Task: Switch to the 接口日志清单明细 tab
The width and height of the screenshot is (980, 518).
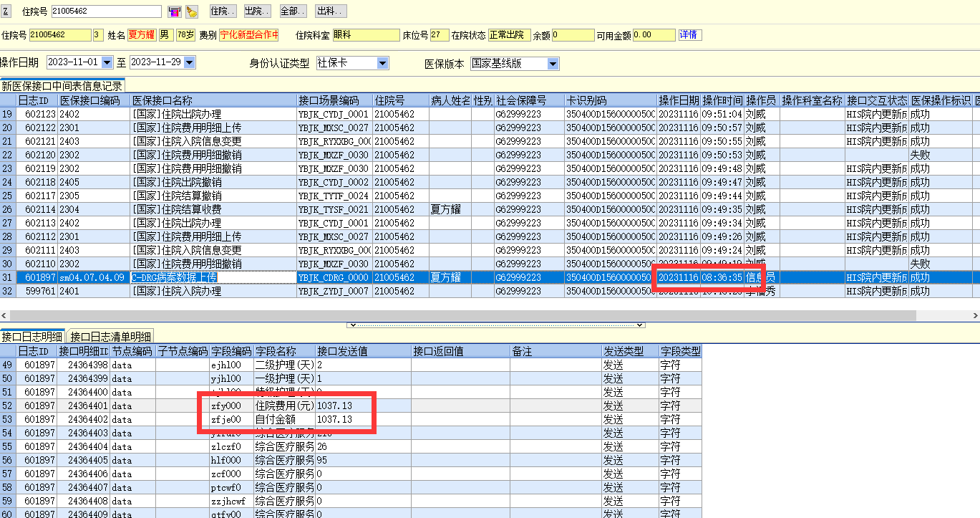Action: [x=110, y=336]
